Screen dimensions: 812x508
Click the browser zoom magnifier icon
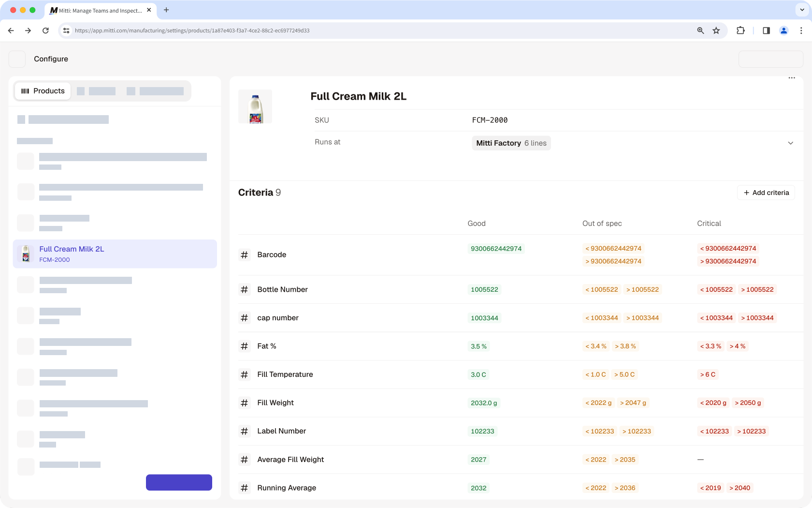click(700, 30)
